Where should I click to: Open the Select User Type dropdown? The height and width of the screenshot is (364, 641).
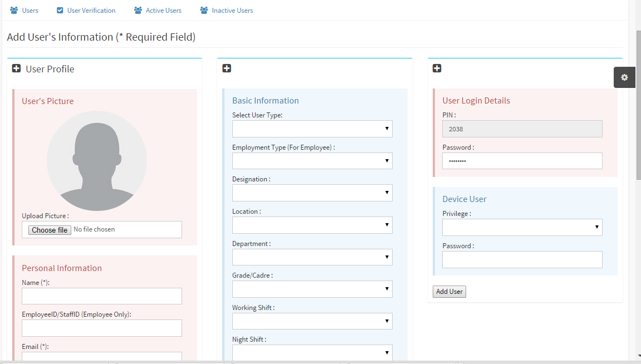(312, 129)
